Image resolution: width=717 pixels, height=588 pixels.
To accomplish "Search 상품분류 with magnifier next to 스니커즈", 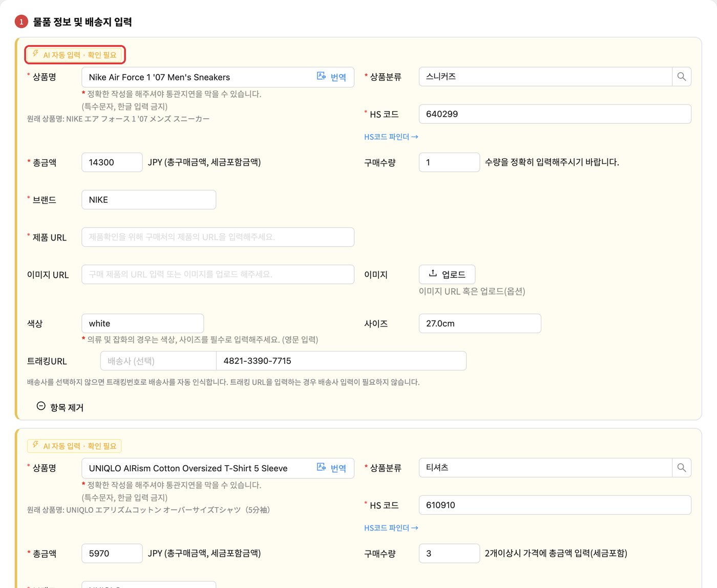I will coord(682,77).
